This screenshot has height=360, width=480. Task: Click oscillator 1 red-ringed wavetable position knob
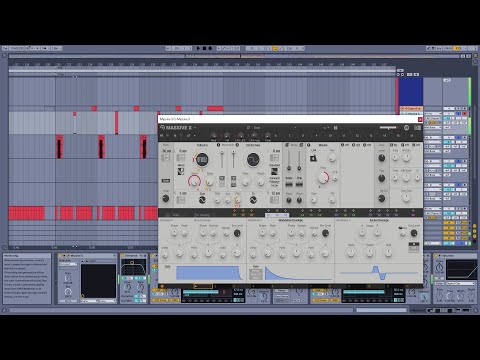pos(194,181)
